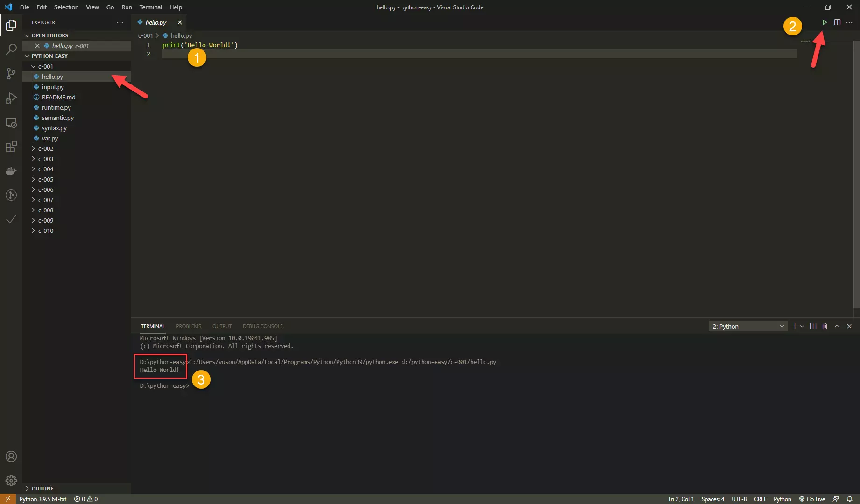Open the Terminal menu
Image resolution: width=860 pixels, height=504 pixels.
point(151,7)
